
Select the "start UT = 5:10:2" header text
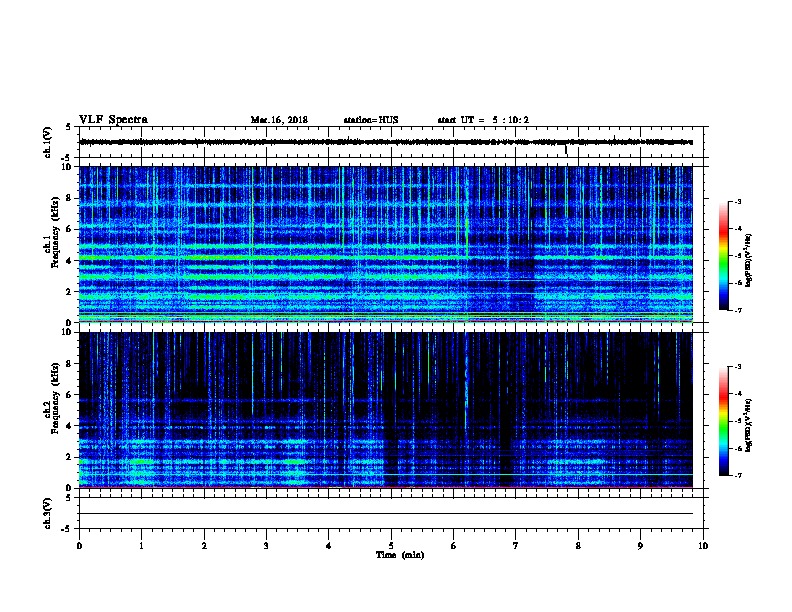(483, 120)
